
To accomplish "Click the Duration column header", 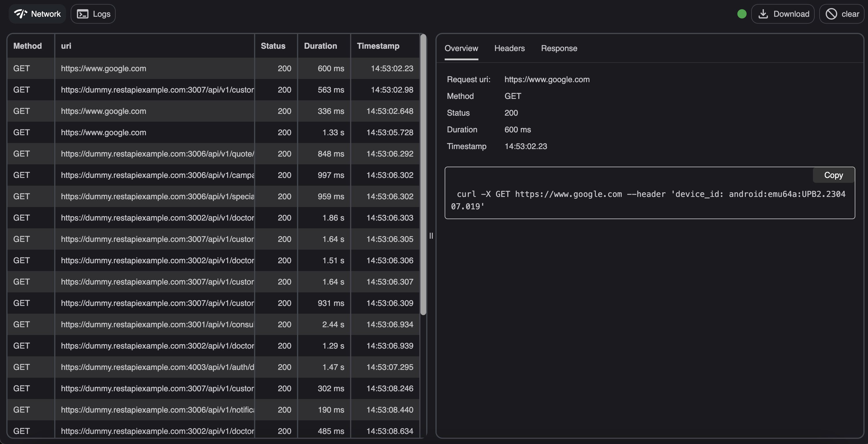I will pos(320,46).
